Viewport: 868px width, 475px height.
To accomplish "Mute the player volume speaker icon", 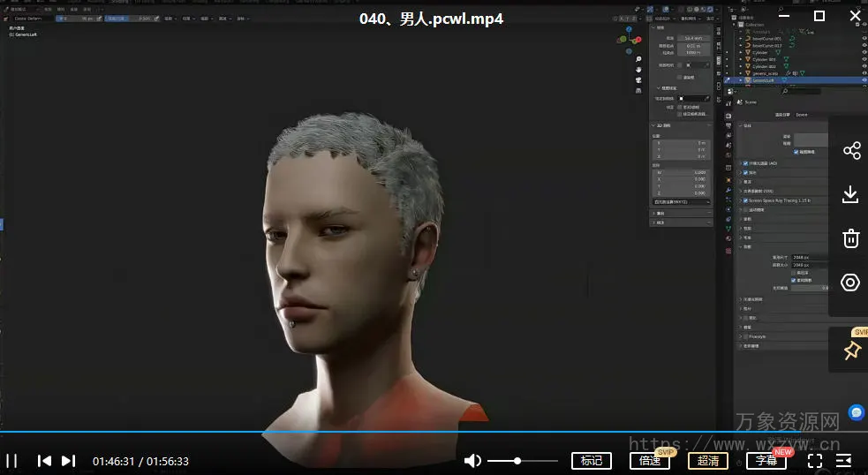I will (x=473, y=461).
